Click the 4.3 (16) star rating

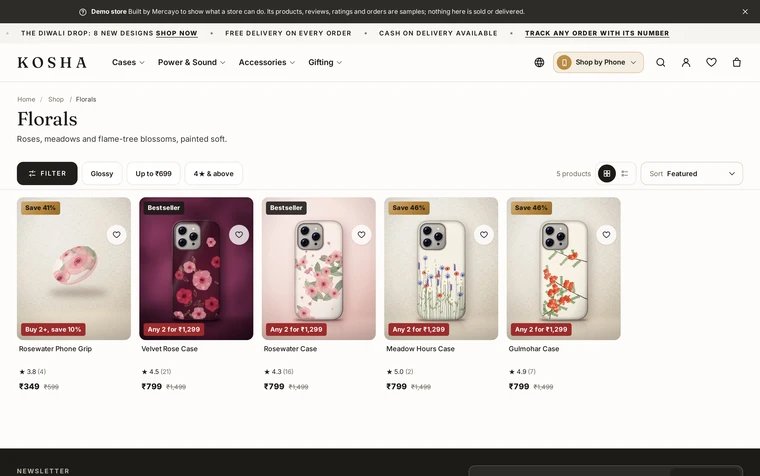[279, 372]
